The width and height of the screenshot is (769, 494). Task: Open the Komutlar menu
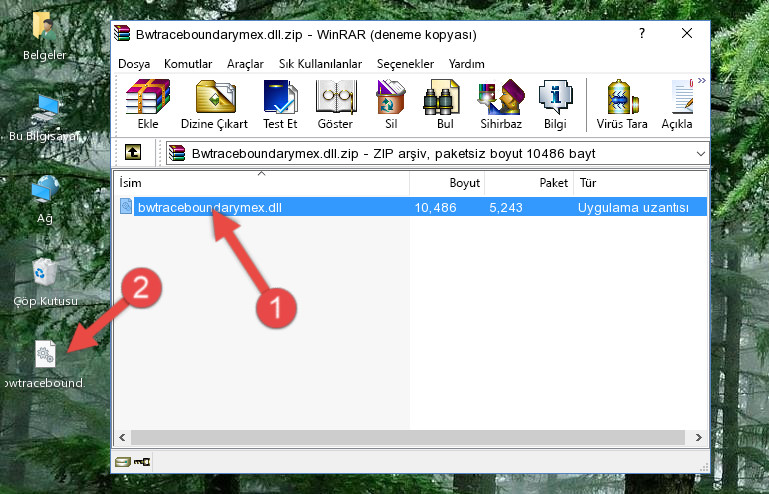point(188,64)
